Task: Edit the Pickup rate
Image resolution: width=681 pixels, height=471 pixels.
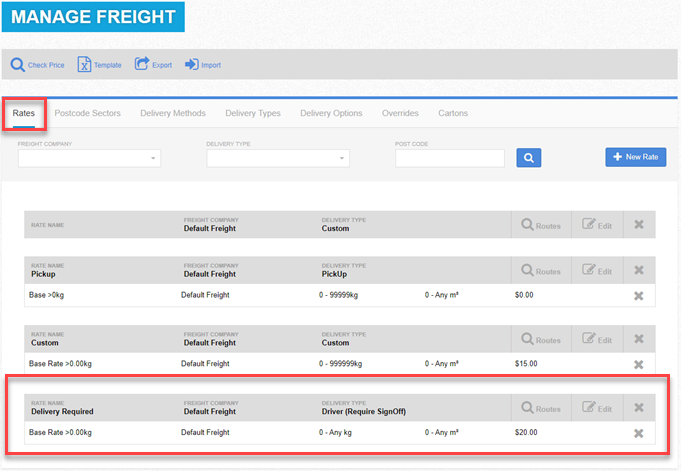Action: click(x=597, y=271)
